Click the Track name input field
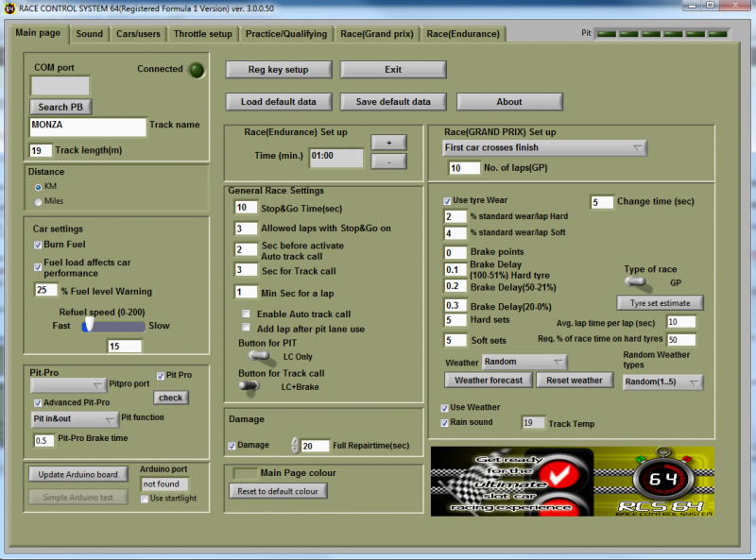The width and height of the screenshot is (756, 560). point(88,126)
